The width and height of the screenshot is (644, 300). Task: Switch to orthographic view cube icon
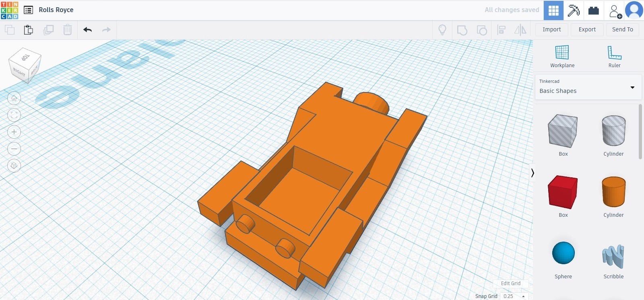coord(14,166)
